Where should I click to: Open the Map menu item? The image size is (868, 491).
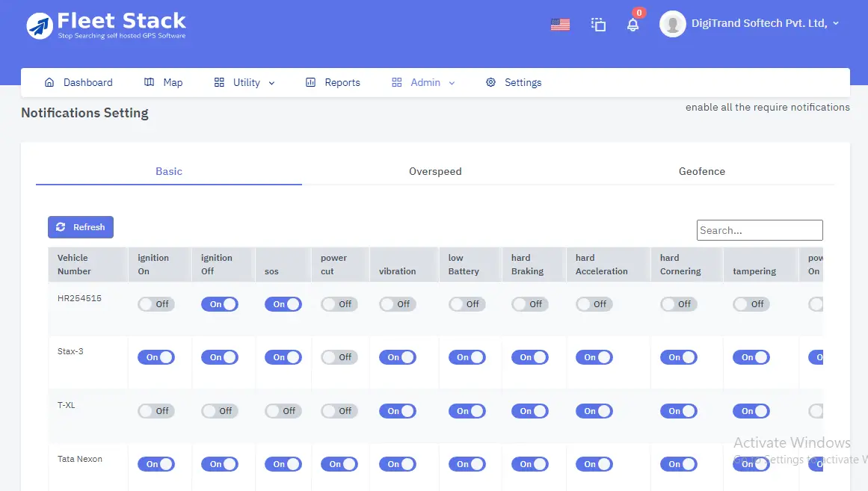click(x=163, y=82)
